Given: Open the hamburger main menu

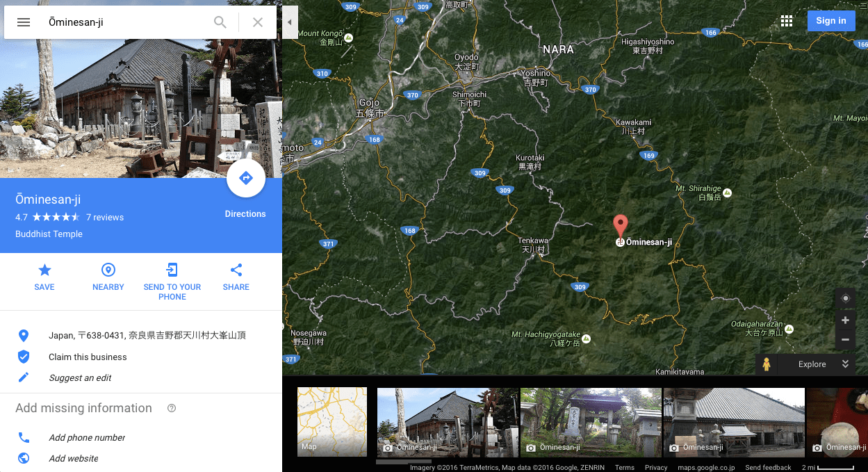Looking at the screenshot, I should 24,22.
